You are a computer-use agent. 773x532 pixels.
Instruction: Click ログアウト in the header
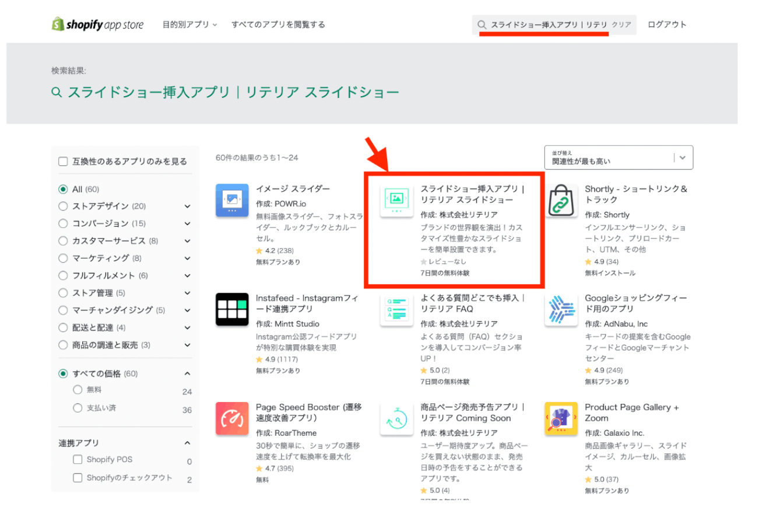pos(667,24)
